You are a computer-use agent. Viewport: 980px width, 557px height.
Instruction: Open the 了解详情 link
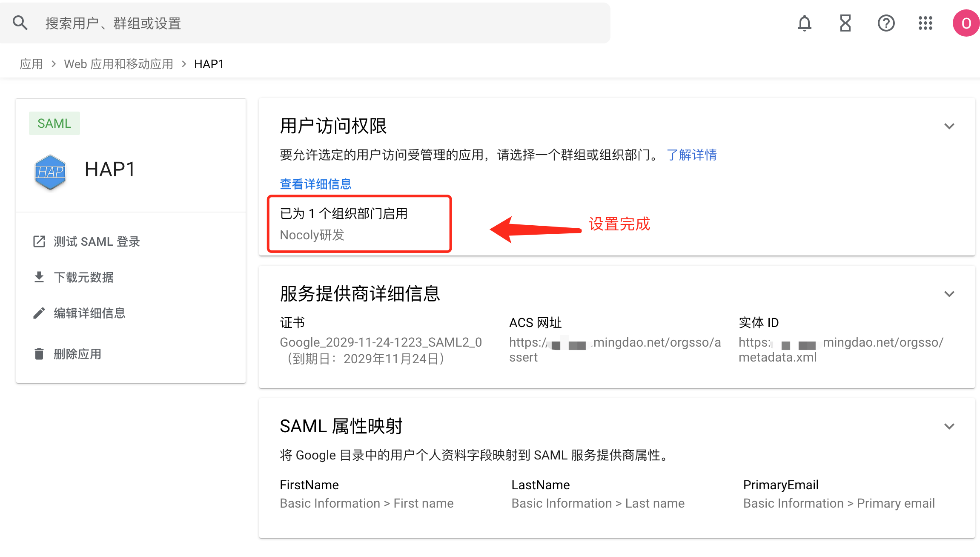(x=692, y=155)
